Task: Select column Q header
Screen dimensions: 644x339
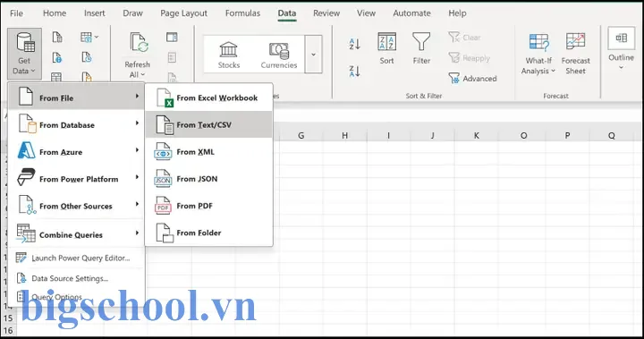Action: [x=612, y=135]
